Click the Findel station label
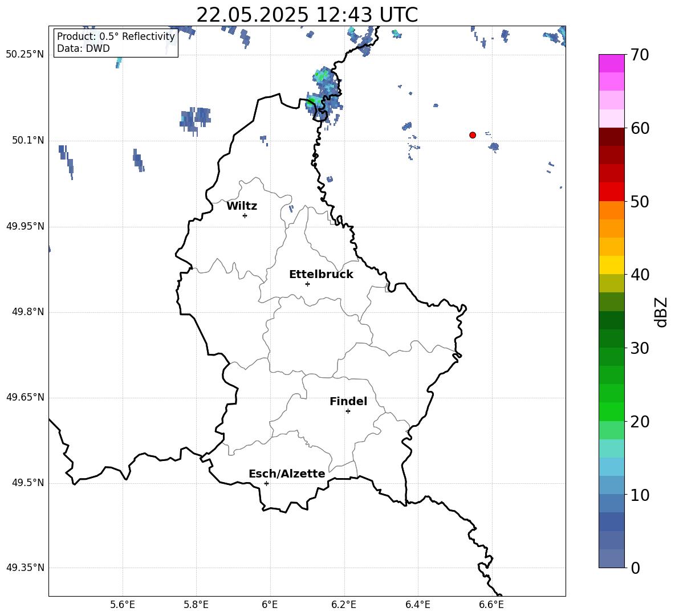 click(348, 401)
